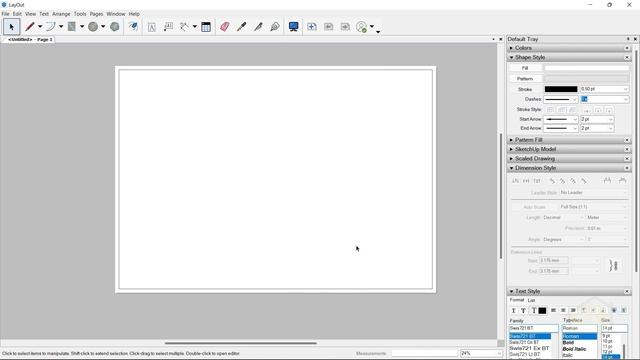Collapse the Shape Style panel
This screenshot has width=640, height=360.
click(511, 58)
